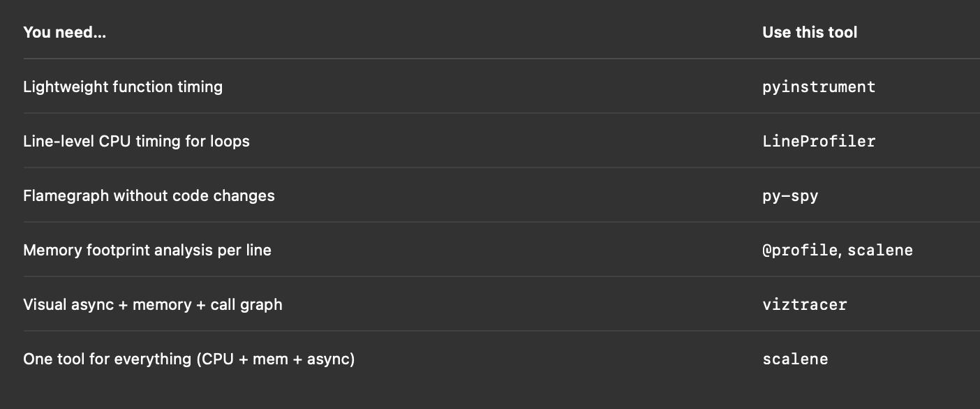The image size is (980, 409).
Task: Click the '(CPU + mem + async)' text
Action: [276, 359]
